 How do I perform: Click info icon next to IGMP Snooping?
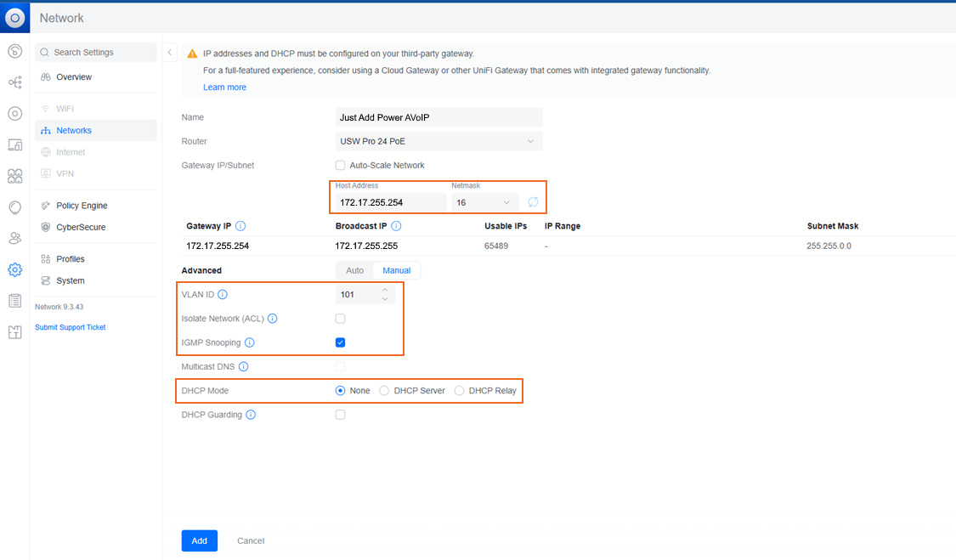coord(249,342)
